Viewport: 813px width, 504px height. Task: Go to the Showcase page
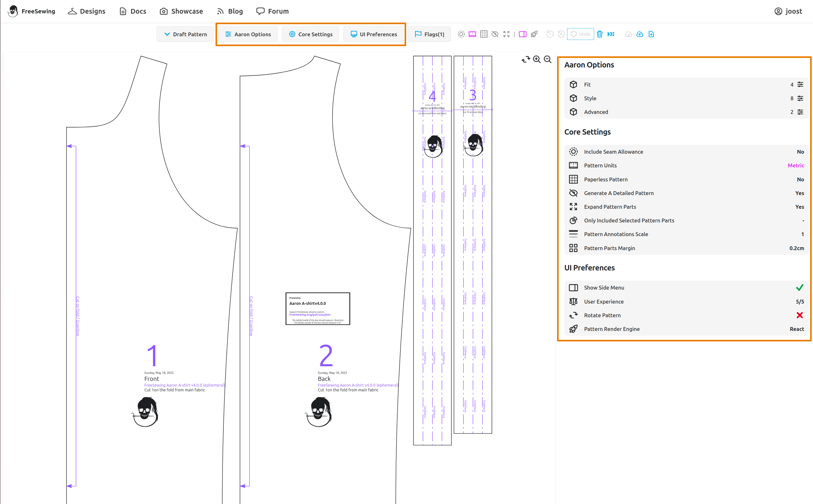pyautogui.click(x=181, y=11)
